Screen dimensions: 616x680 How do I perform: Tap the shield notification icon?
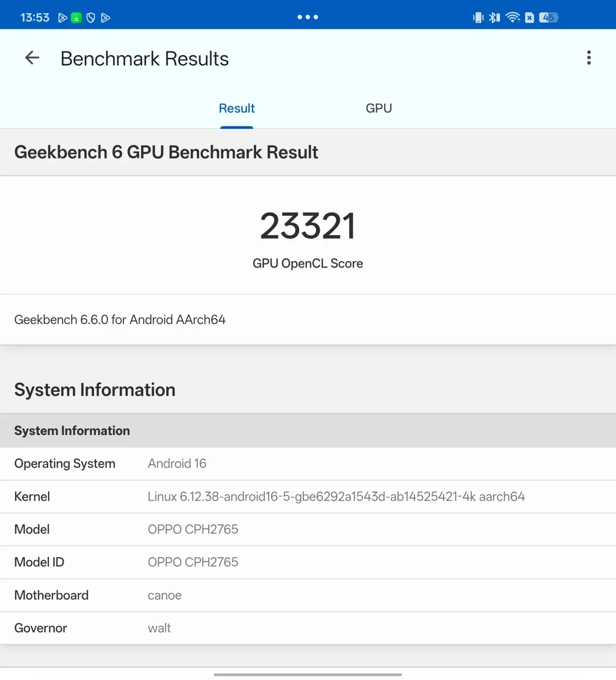point(91,18)
